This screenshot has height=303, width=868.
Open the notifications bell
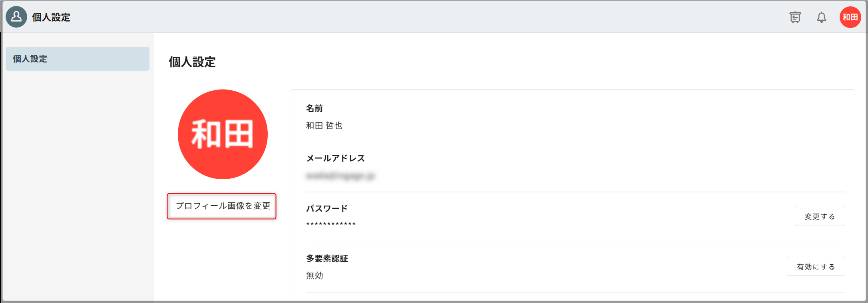click(821, 17)
